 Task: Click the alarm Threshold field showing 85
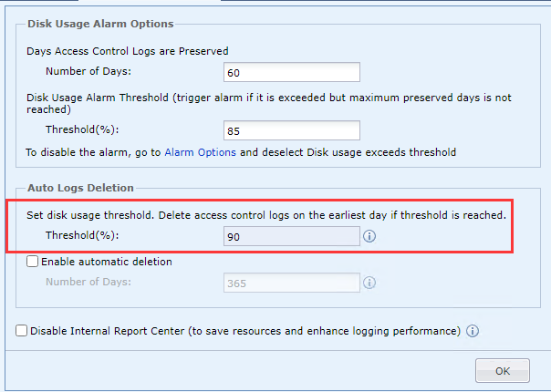291,130
